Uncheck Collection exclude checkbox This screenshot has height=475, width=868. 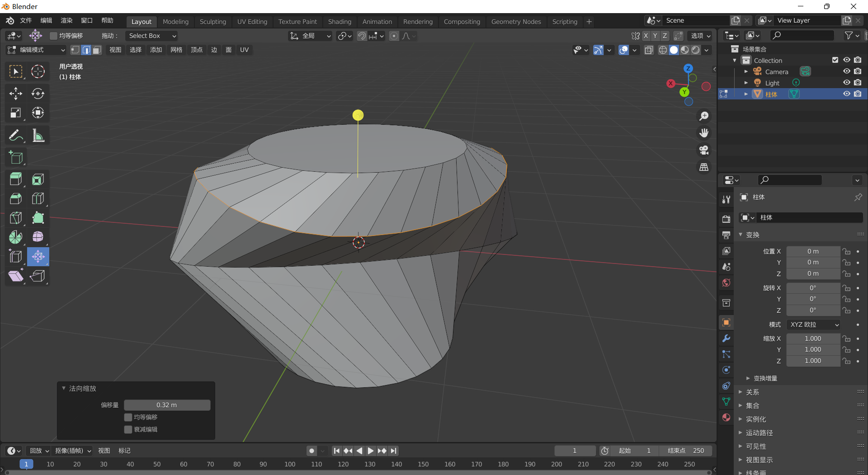pos(835,60)
